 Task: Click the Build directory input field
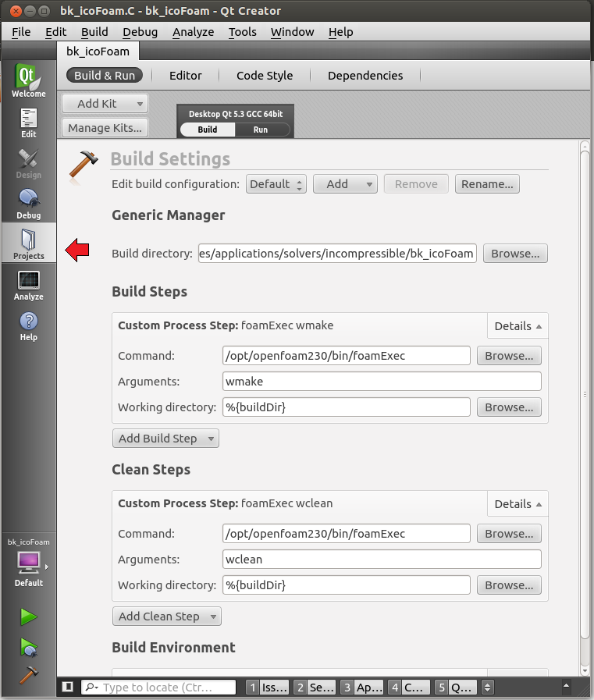(x=337, y=253)
